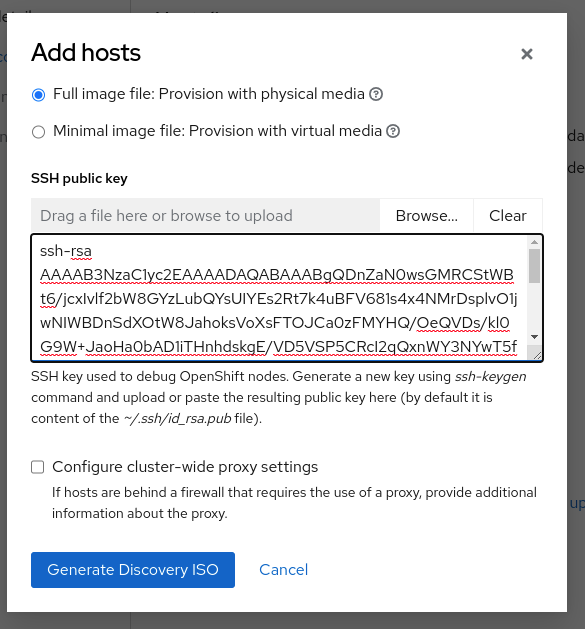
Task: Open help for Minimal image file option
Action: 393,131
